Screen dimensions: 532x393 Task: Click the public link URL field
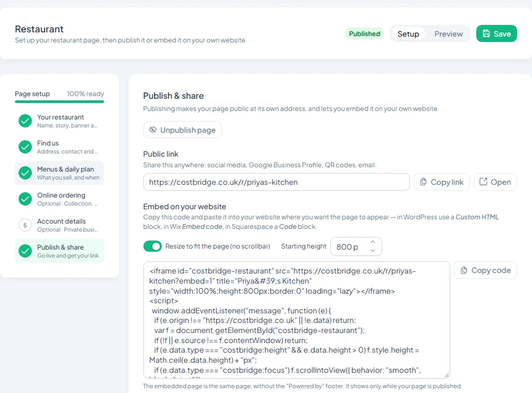point(277,182)
